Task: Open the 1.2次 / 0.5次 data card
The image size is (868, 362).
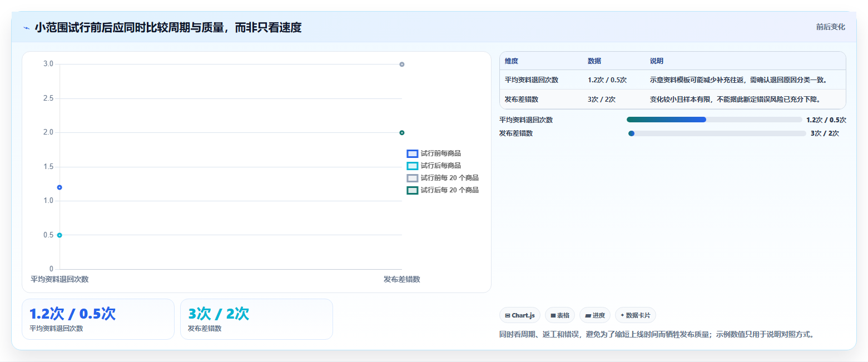Action: pos(98,319)
